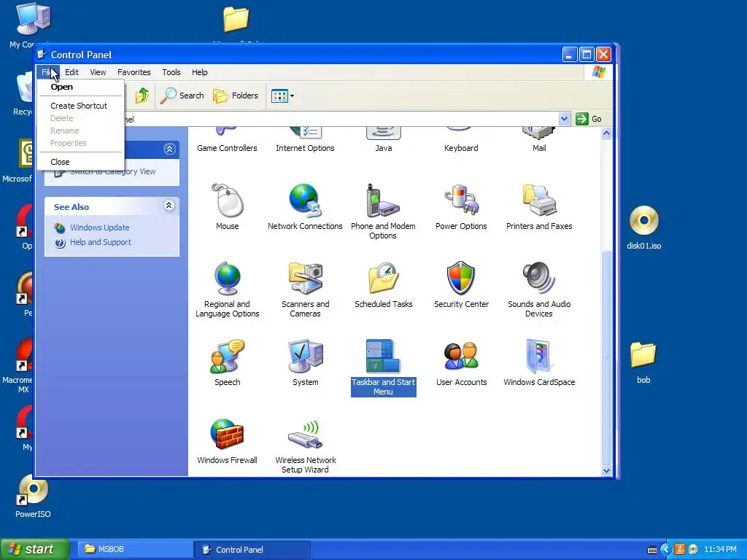747x560 pixels.
Task: Click the Search toolbar button
Action: tap(182, 96)
